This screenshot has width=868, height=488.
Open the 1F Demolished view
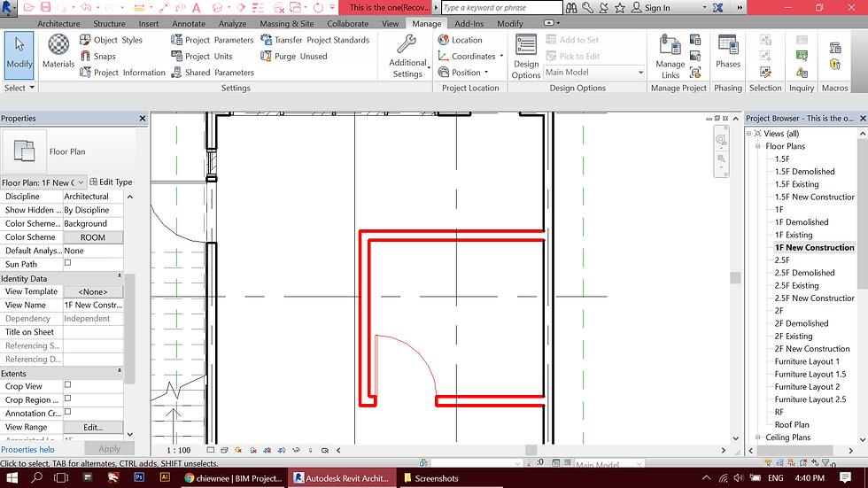(801, 222)
